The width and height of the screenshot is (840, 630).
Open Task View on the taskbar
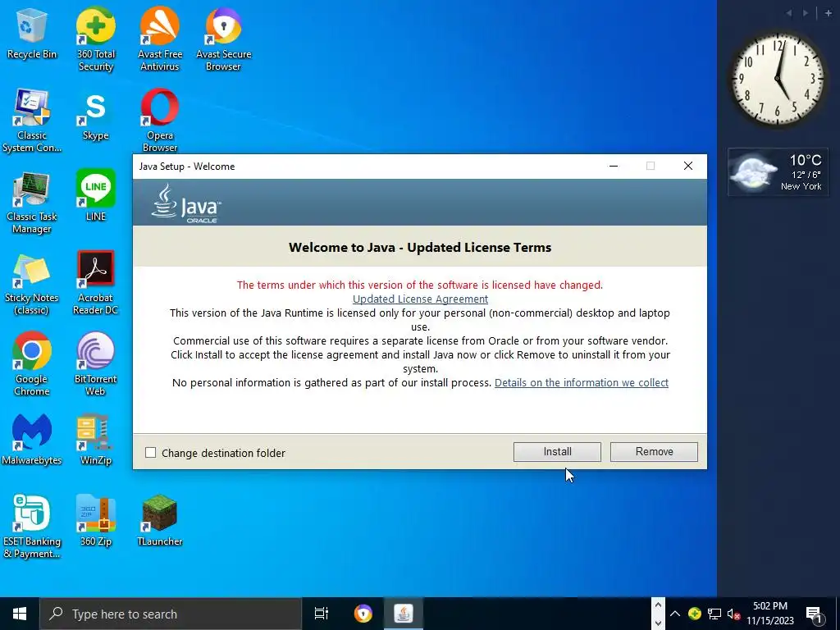click(x=322, y=614)
